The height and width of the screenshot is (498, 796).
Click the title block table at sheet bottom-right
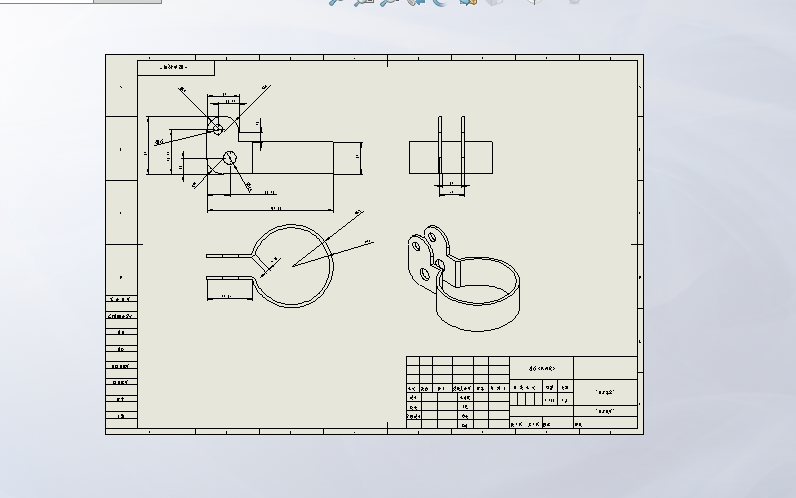pyautogui.click(x=522, y=392)
